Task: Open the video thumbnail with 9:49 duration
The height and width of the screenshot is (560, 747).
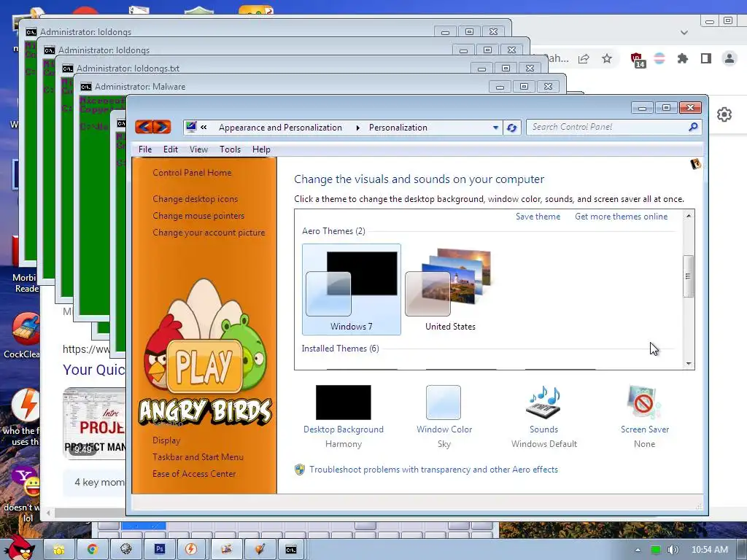Action: tap(94, 424)
